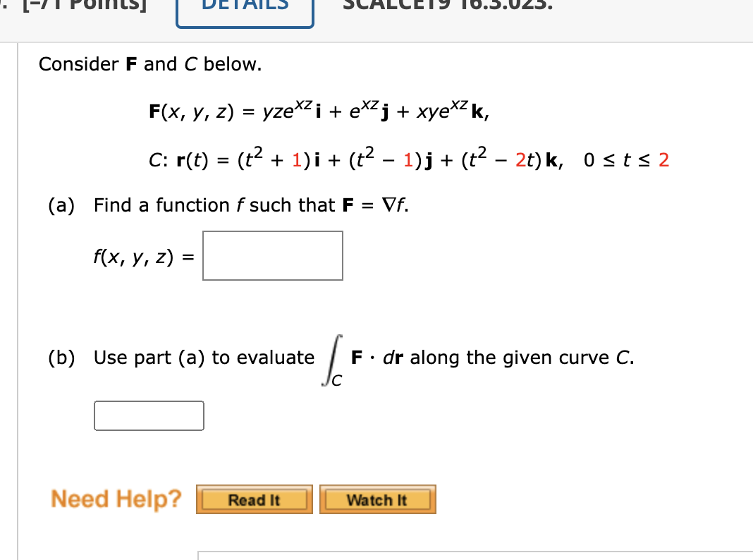Click the answer box for part (b)
The height and width of the screenshot is (560, 753).
(x=148, y=415)
